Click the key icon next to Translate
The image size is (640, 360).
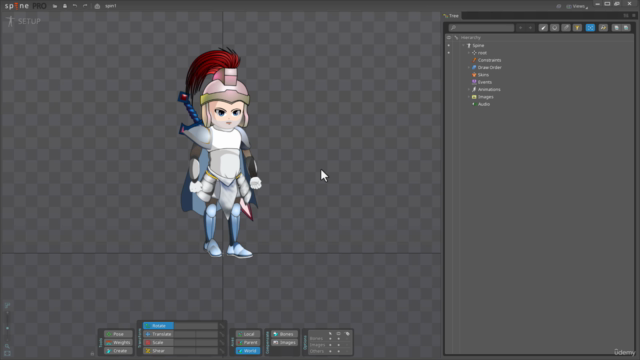point(222,334)
